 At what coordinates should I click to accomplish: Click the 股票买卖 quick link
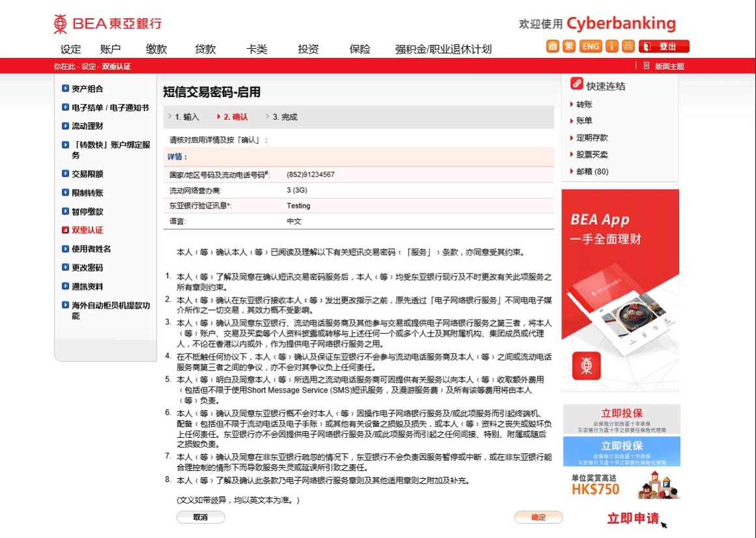pos(592,154)
